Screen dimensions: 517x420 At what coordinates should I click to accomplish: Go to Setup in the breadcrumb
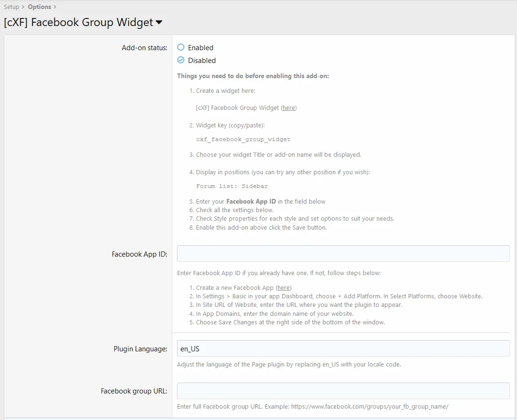[11, 7]
